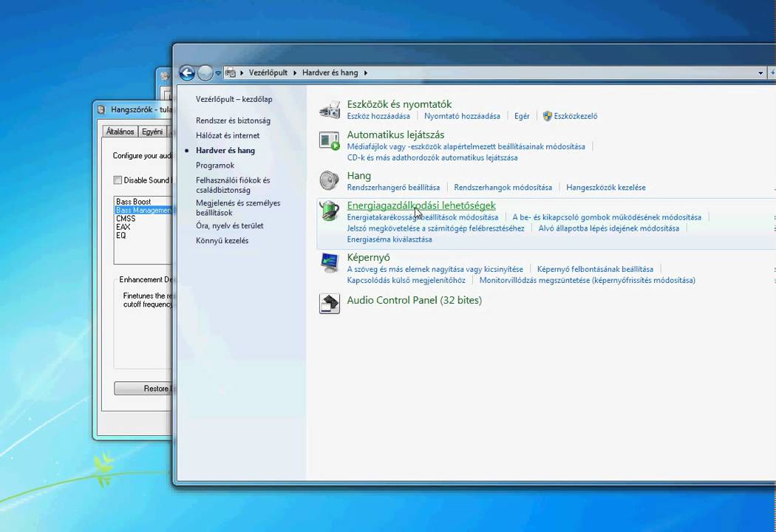The height and width of the screenshot is (532, 776).
Task: Expand the chevron after Vezérlőpult breadcrumb
Action: pyautogui.click(x=295, y=72)
